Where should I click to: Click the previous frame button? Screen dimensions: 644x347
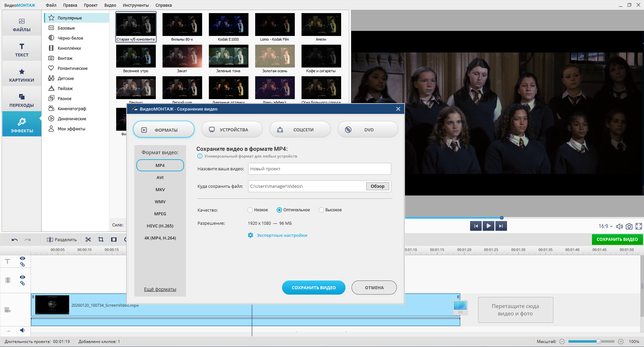click(x=476, y=226)
